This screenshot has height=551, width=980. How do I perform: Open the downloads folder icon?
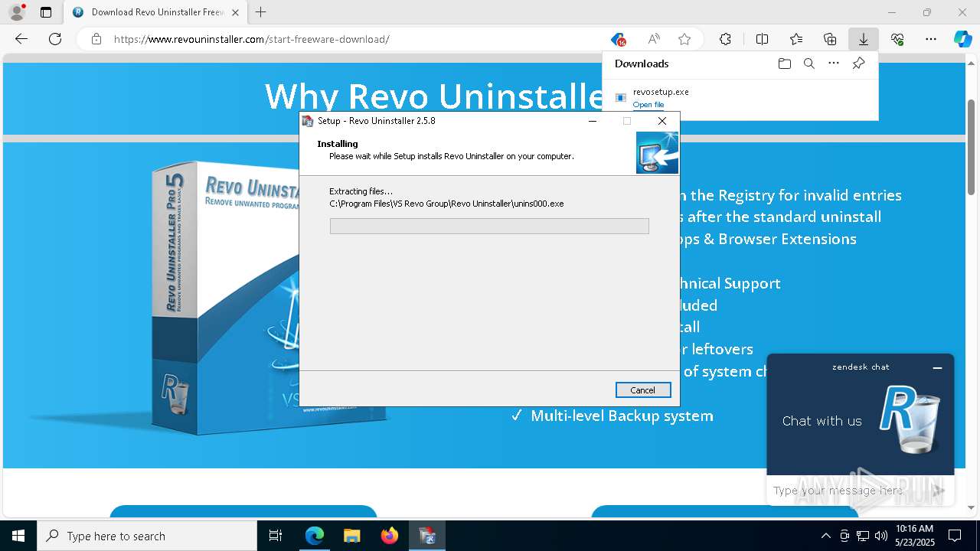point(784,64)
